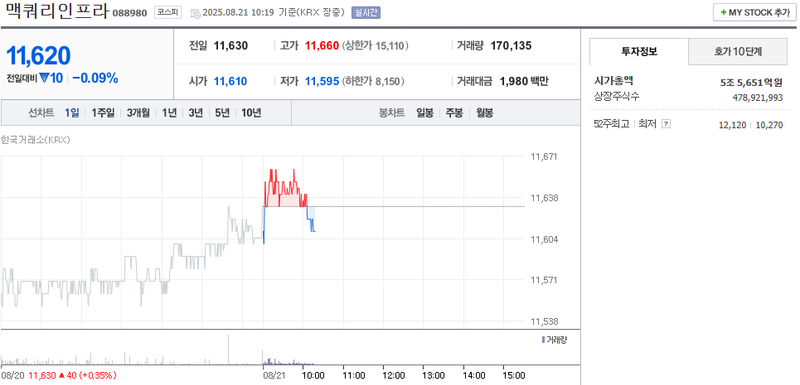Click the 10:00 time axis label
Viewport: 800px width, 385px height.
tap(314, 375)
